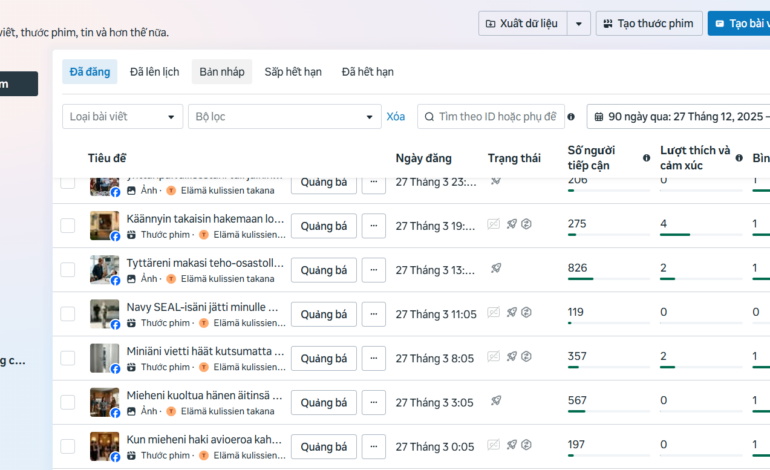Click the search by ID input field
Image resolution: width=770 pixels, height=470 pixels.
click(496, 117)
